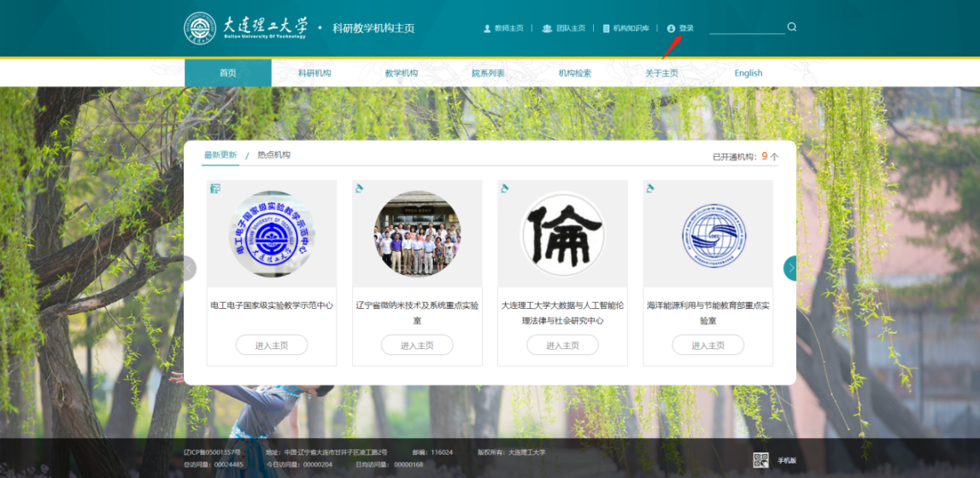Open the 团队主页 link

571,28
